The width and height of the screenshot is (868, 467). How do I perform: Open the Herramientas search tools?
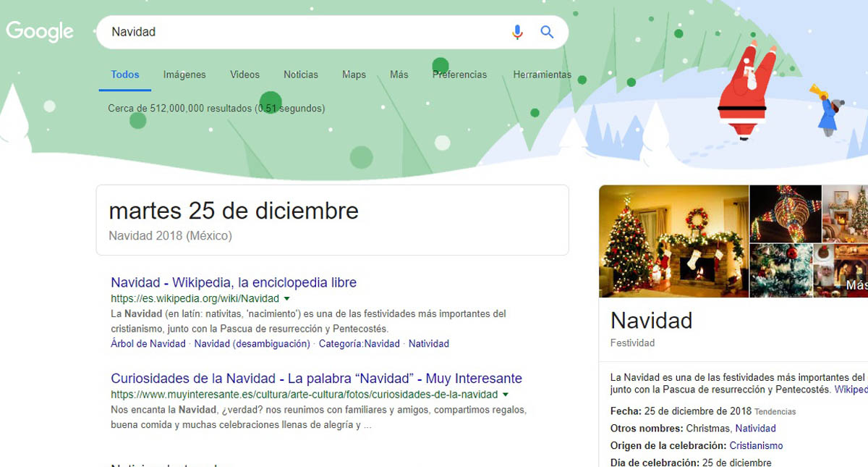(x=542, y=75)
